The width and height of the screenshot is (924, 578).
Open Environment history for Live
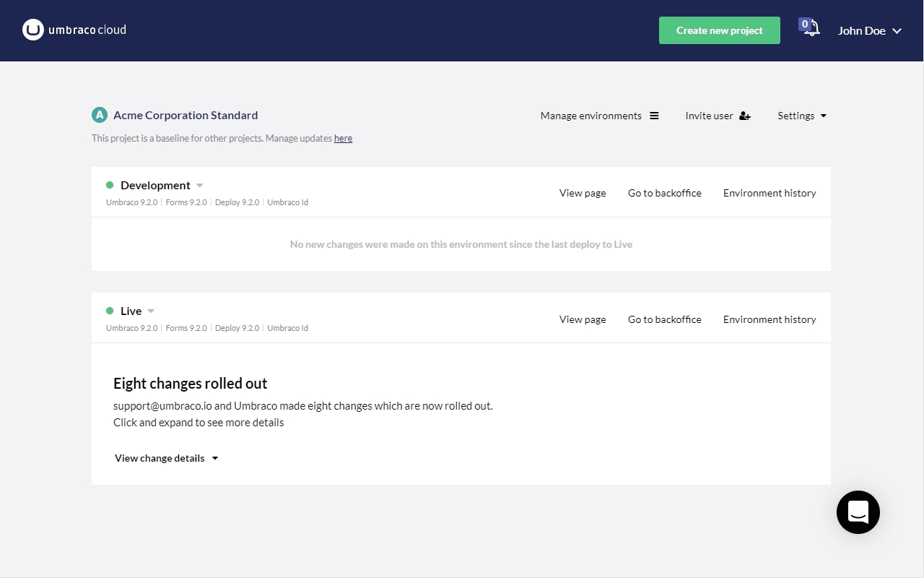[769, 319]
